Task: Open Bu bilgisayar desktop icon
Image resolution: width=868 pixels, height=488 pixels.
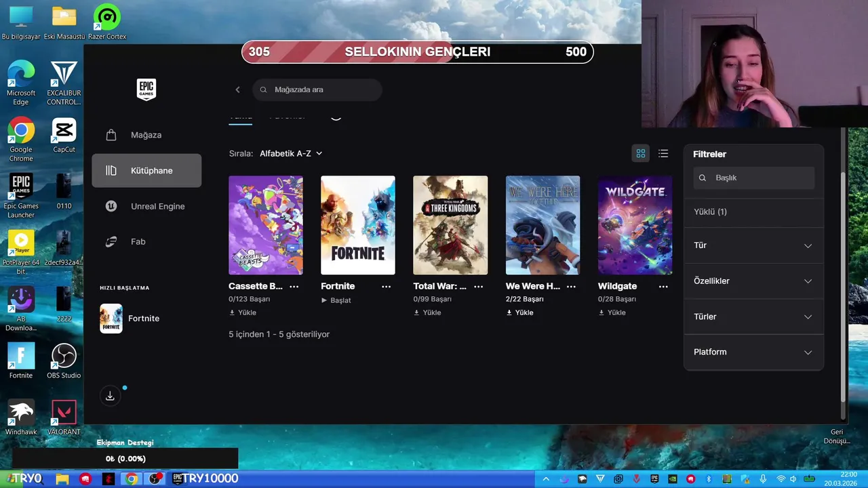Action: tap(21, 23)
